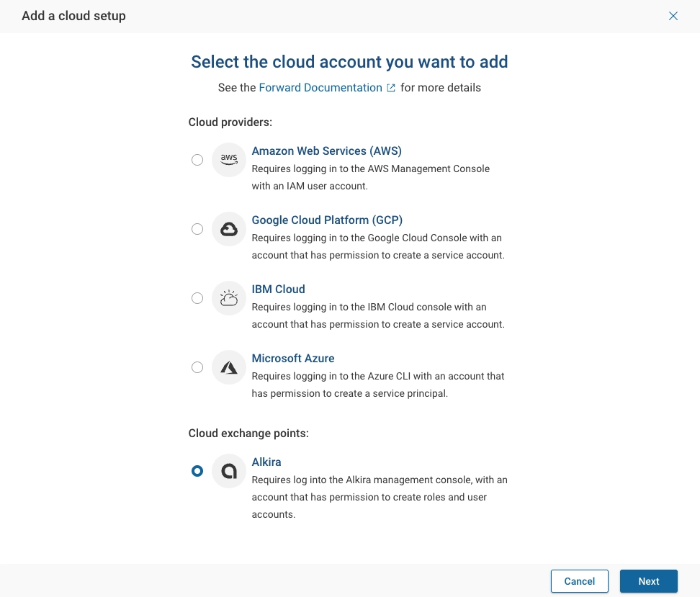700x597 pixels.
Task: Click the IBM Cloud title
Action: click(279, 289)
